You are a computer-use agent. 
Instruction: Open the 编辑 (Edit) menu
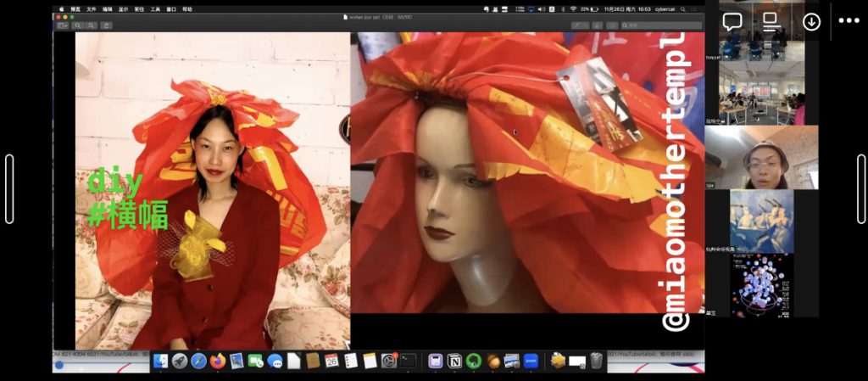tap(107, 9)
